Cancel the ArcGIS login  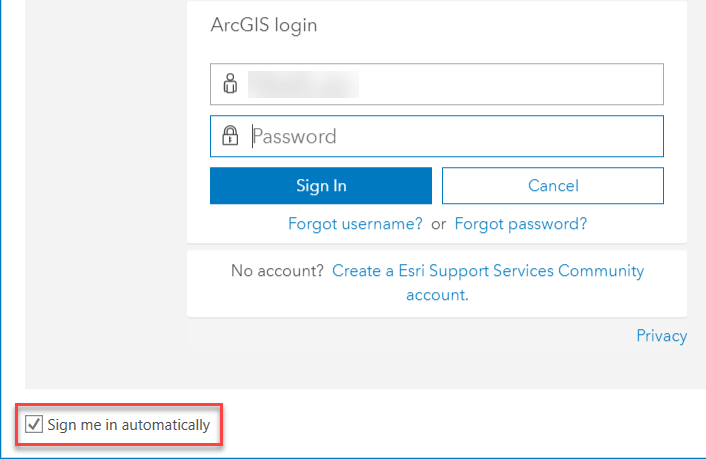pos(553,186)
